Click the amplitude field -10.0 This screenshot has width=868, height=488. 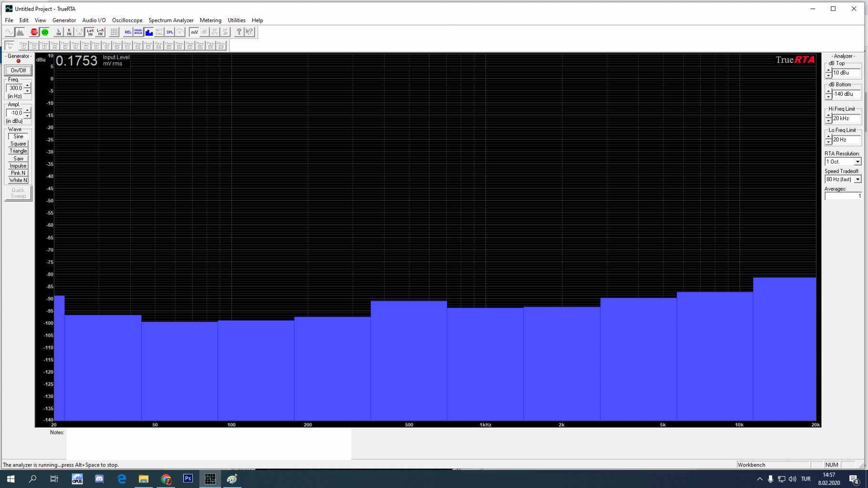[x=15, y=113]
